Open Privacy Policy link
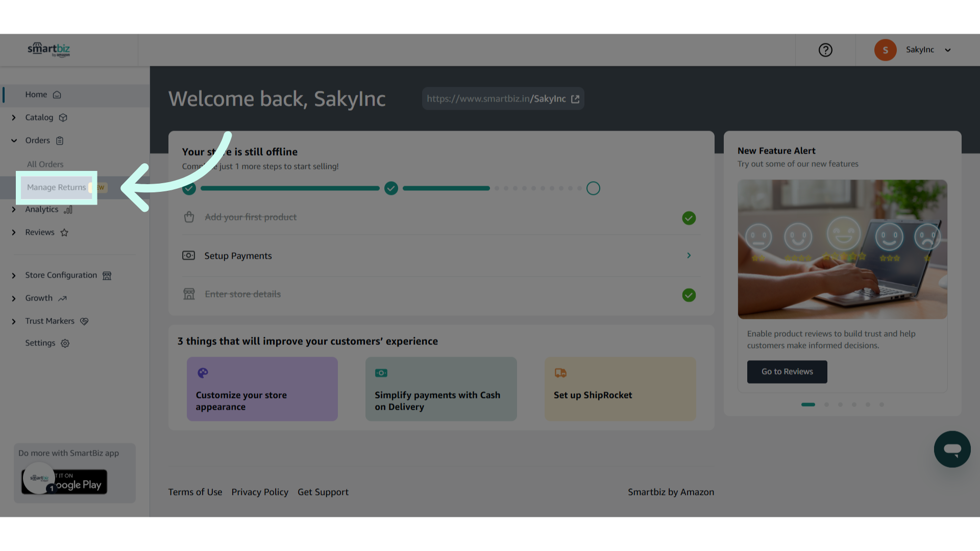Image resolution: width=980 pixels, height=551 pixels. tap(260, 492)
